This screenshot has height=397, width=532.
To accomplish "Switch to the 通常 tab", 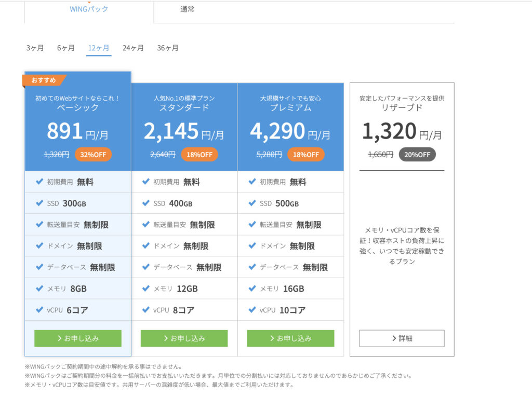I will pyautogui.click(x=187, y=9).
